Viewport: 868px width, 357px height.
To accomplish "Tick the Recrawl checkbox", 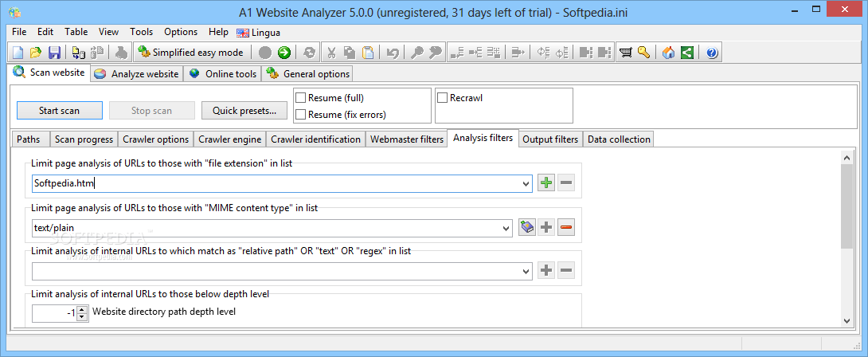I will coord(442,98).
